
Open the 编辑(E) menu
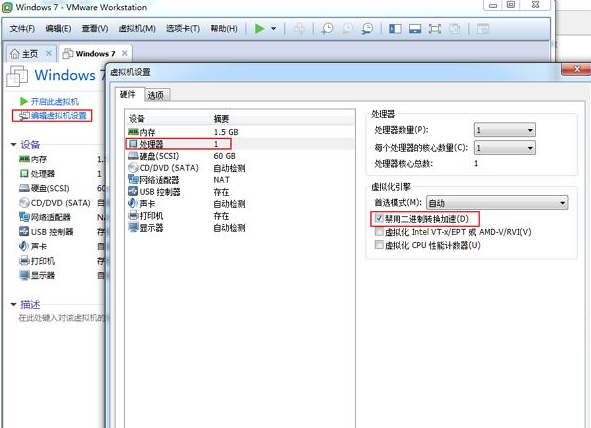click(x=58, y=29)
